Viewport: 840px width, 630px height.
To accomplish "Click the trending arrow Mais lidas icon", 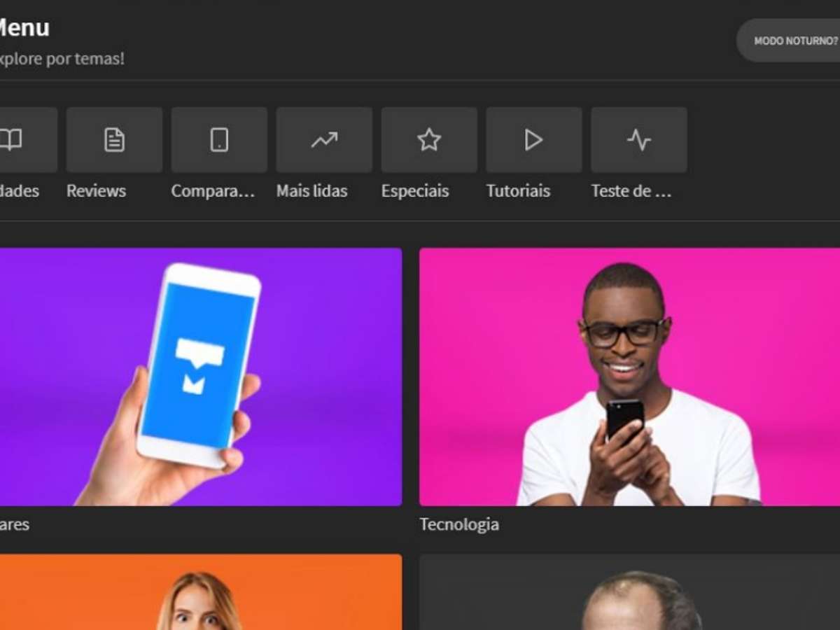I will click(x=324, y=140).
